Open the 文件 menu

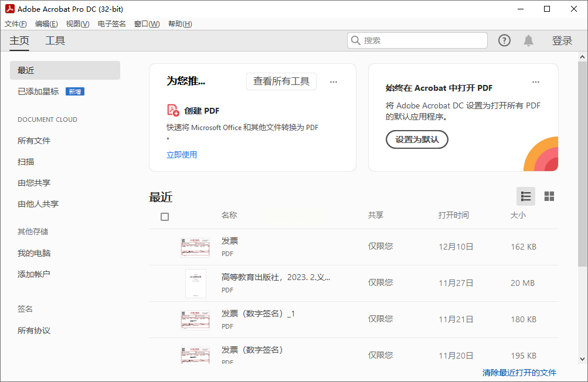click(15, 24)
